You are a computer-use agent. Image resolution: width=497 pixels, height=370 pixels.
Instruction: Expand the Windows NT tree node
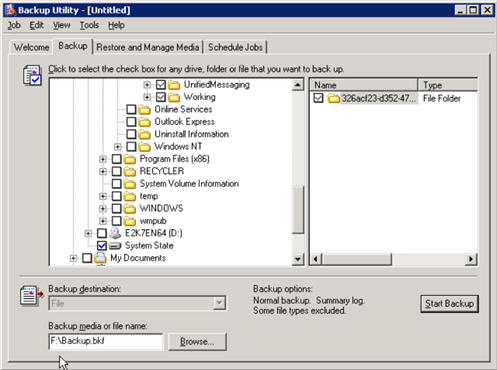pyautogui.click(x=117, y=147)
